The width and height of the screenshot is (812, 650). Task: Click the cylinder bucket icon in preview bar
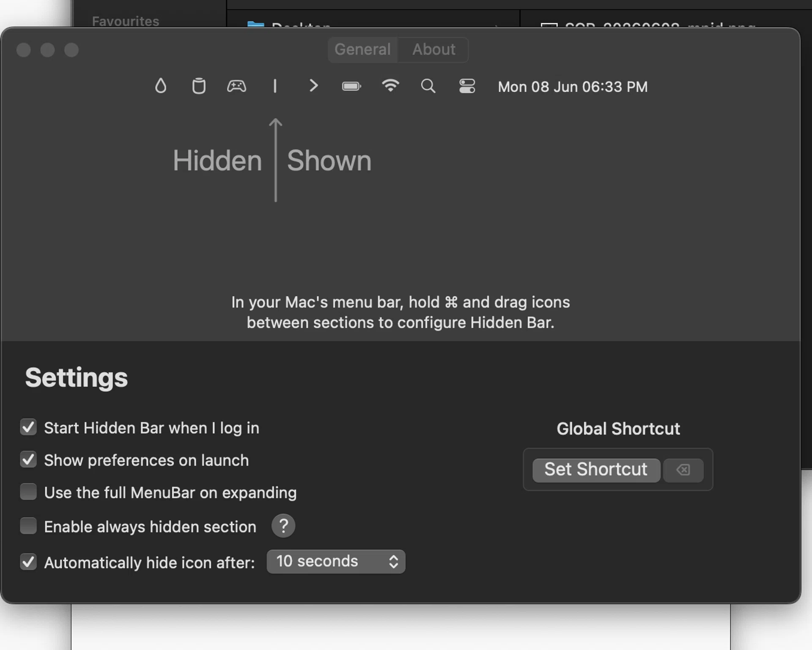199,86
